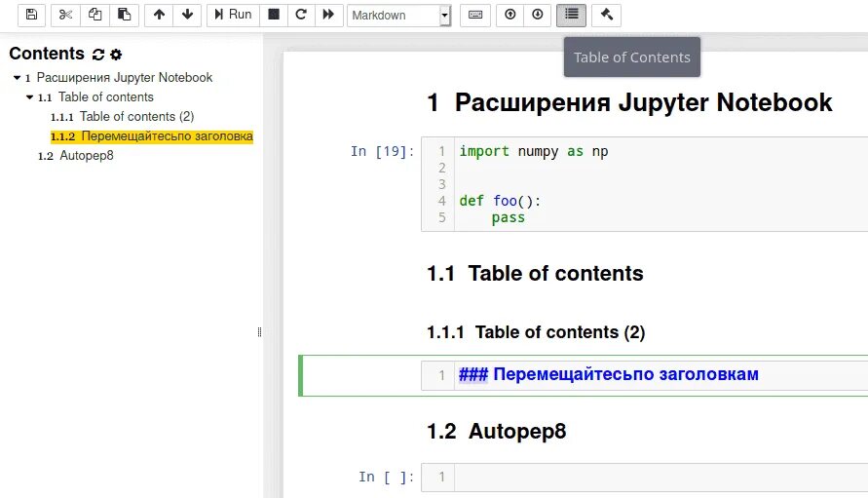Click the sidebar resize handle
868x498 pixels.
point(260,331)
